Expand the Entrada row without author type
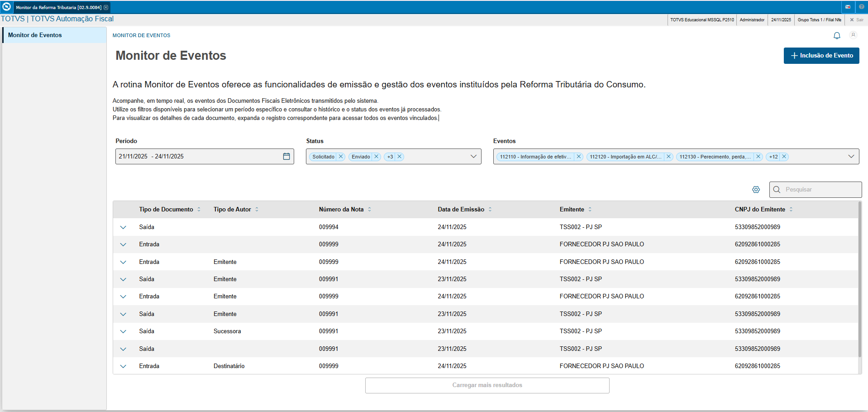 [123, 244]
